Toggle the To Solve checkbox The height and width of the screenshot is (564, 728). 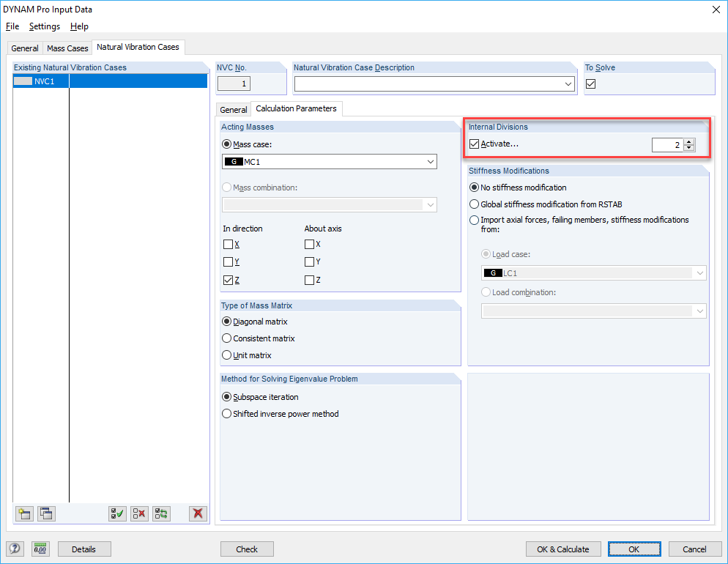click(590, 84)
